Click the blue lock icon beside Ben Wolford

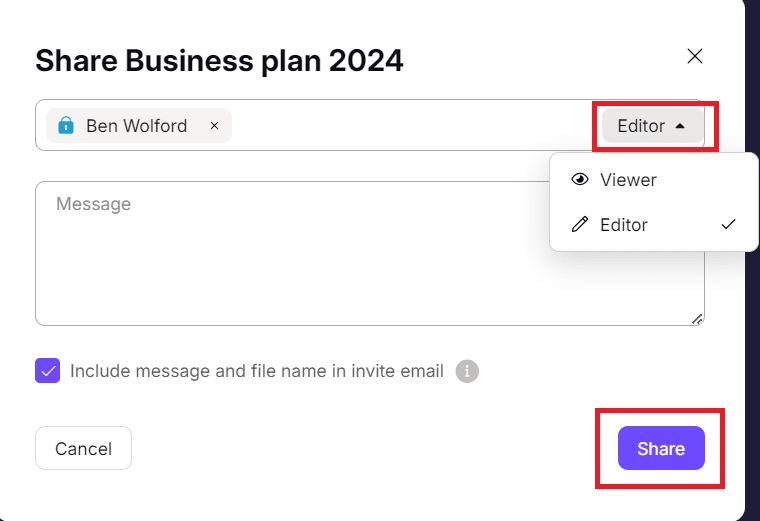(x=66, y=126)
